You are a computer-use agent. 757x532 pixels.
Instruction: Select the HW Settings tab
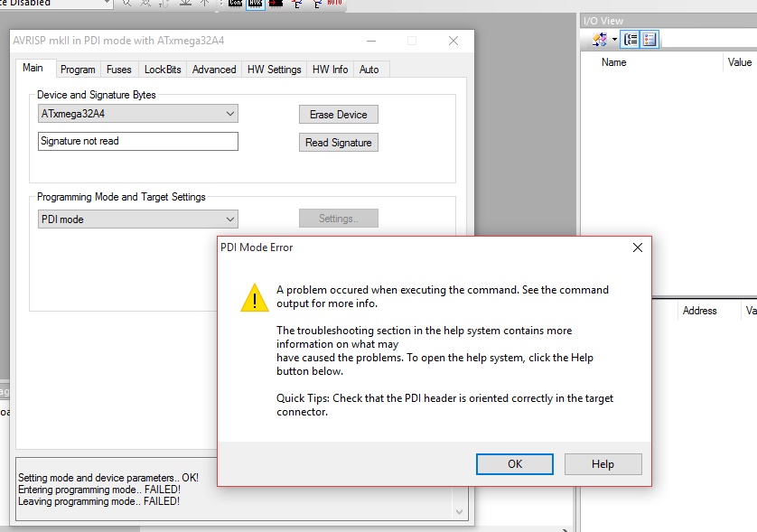click(x=274, y=70)
